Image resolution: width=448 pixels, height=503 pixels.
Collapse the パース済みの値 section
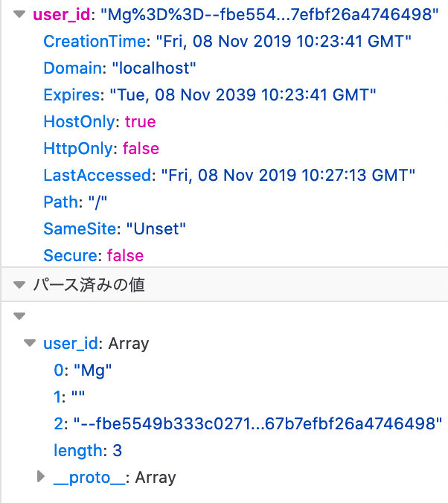(x=19, y=285)
